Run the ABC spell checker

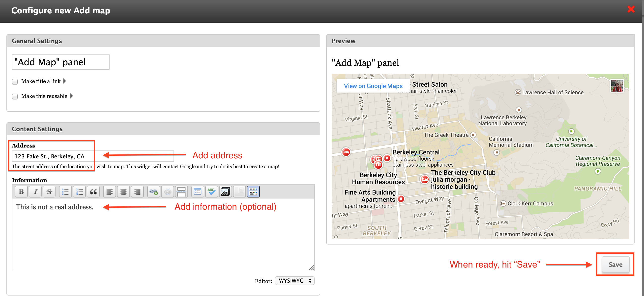click(211, 191)
